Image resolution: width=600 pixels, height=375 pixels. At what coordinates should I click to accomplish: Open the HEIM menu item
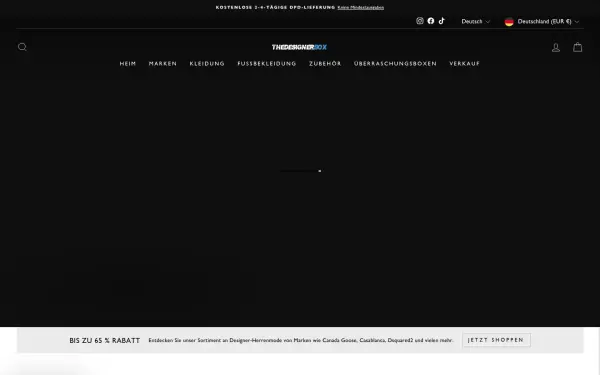(128, 64)
